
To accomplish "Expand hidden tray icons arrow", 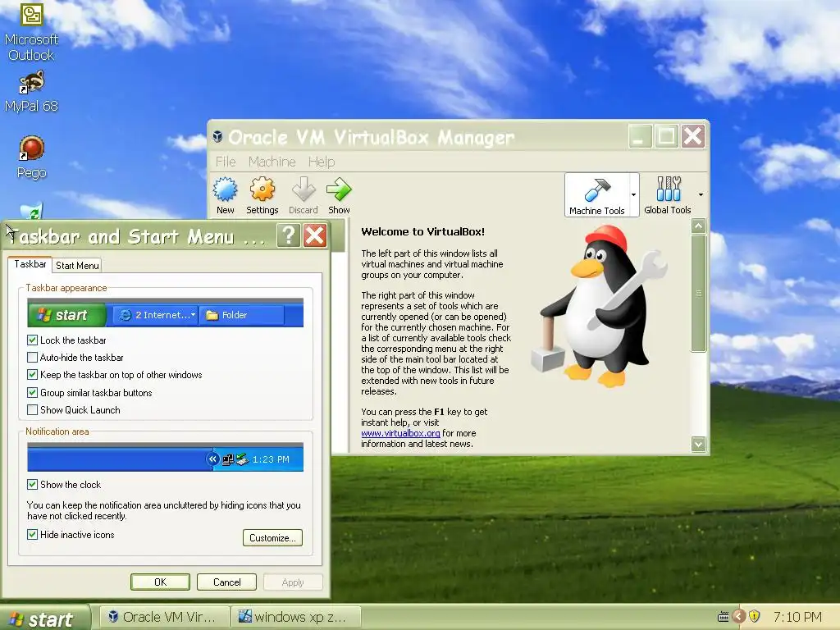I will (739, 617).
